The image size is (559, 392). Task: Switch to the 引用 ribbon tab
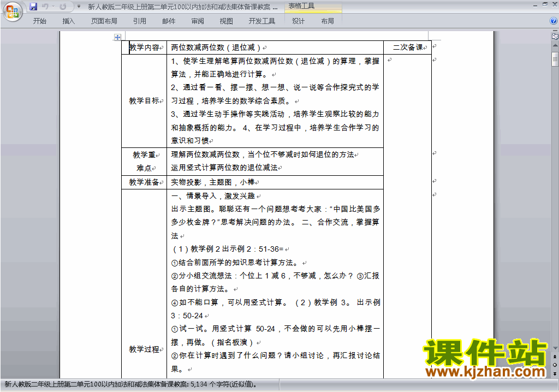139,21
